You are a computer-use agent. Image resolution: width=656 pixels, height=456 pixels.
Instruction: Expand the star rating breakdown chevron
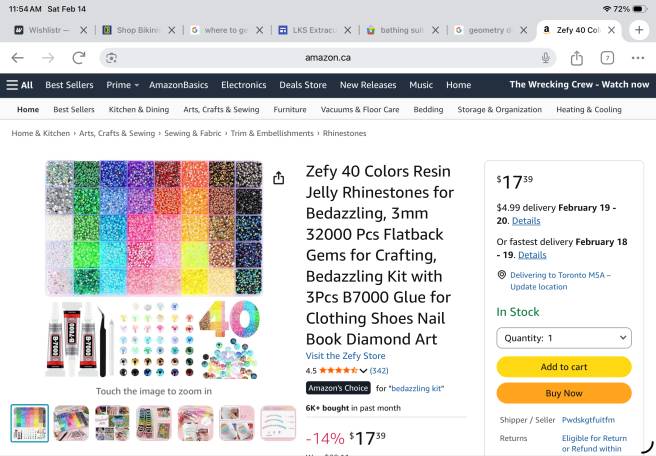[364, 371]
